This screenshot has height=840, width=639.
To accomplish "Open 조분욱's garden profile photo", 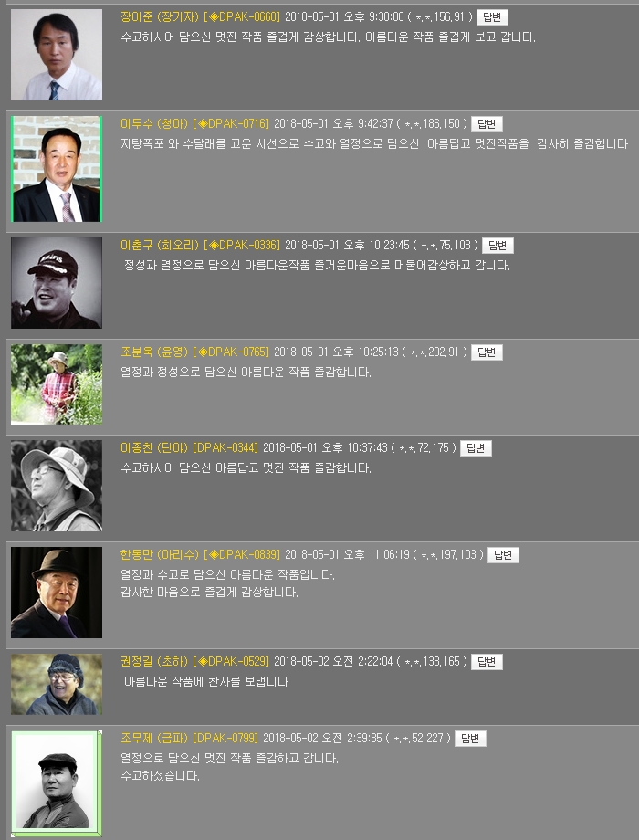I will click(57, 384).
